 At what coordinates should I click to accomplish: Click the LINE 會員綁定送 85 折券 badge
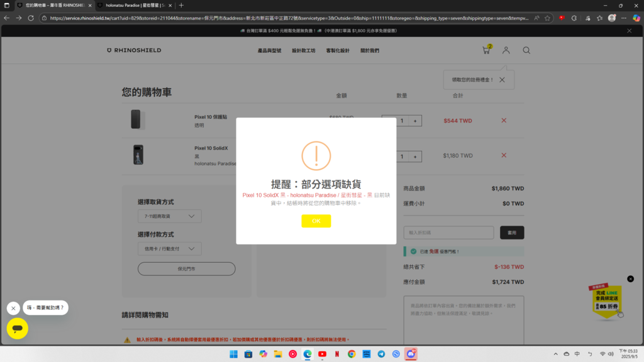pos(606,300)
